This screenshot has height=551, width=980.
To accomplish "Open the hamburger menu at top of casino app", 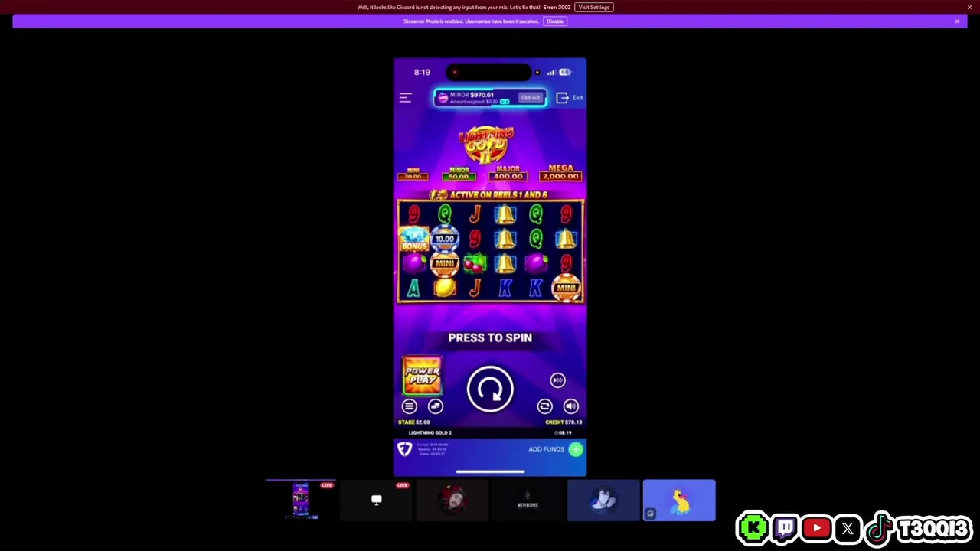I will pyautogui.click(x=406, y=98).
